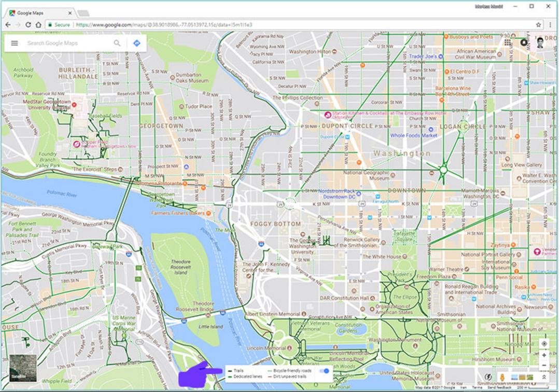
Task: Switch to the Satellite view thumbnail
Action: 23,368
